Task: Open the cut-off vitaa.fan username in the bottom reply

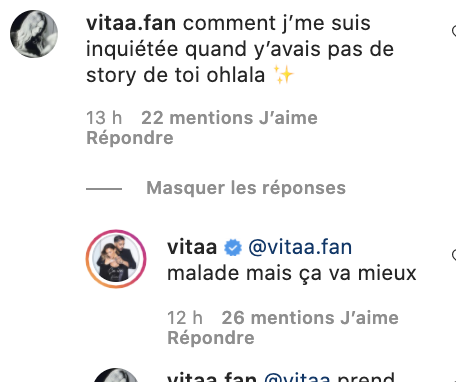Action: point(212,377)
